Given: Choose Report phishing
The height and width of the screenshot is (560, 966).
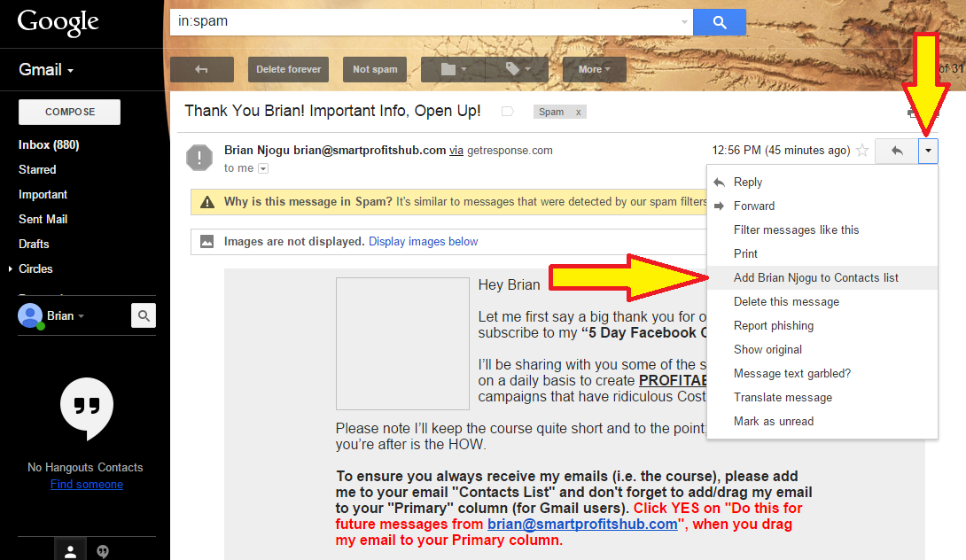Looking at the screenshot, I should click(x=822, y=326).
